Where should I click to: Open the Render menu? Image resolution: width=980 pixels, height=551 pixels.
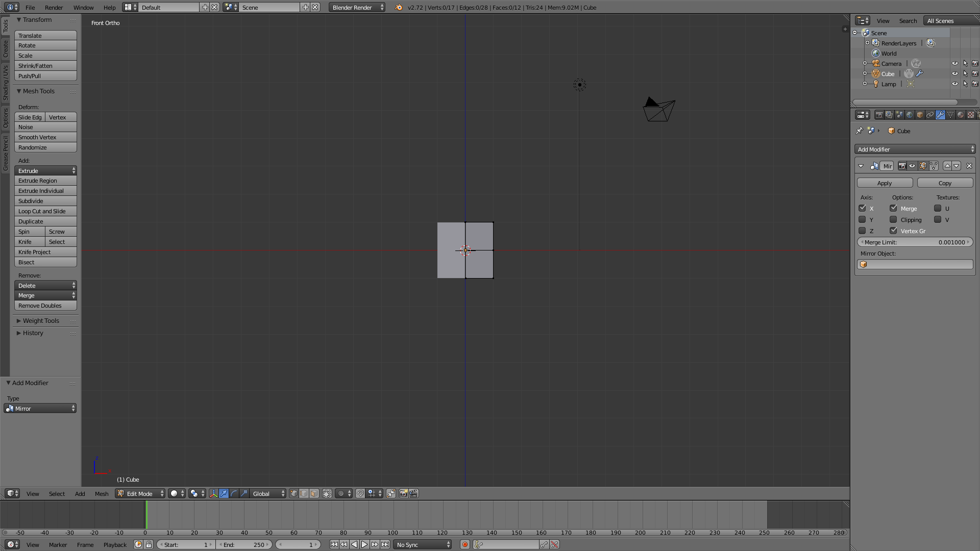pos(54,8)
